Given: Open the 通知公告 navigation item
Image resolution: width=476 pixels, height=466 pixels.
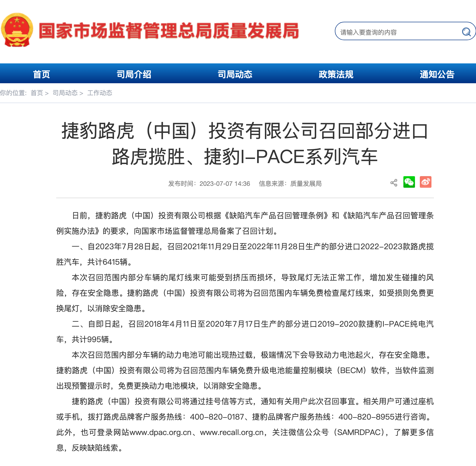Looking at the screenshot, I should (437, 74).
